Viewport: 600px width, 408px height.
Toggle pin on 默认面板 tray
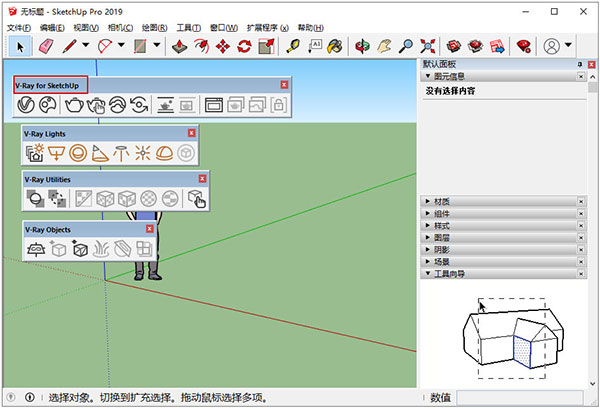click(580, 65)
